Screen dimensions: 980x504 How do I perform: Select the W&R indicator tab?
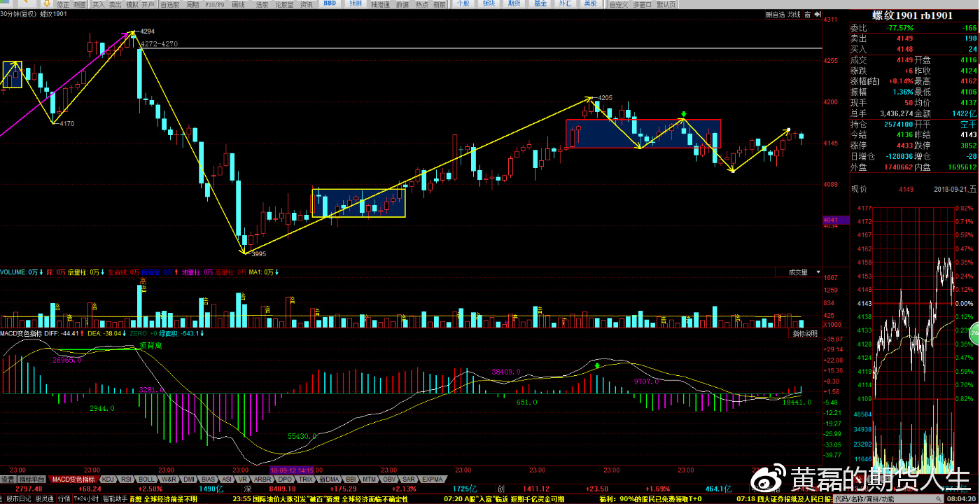point(169,479)
